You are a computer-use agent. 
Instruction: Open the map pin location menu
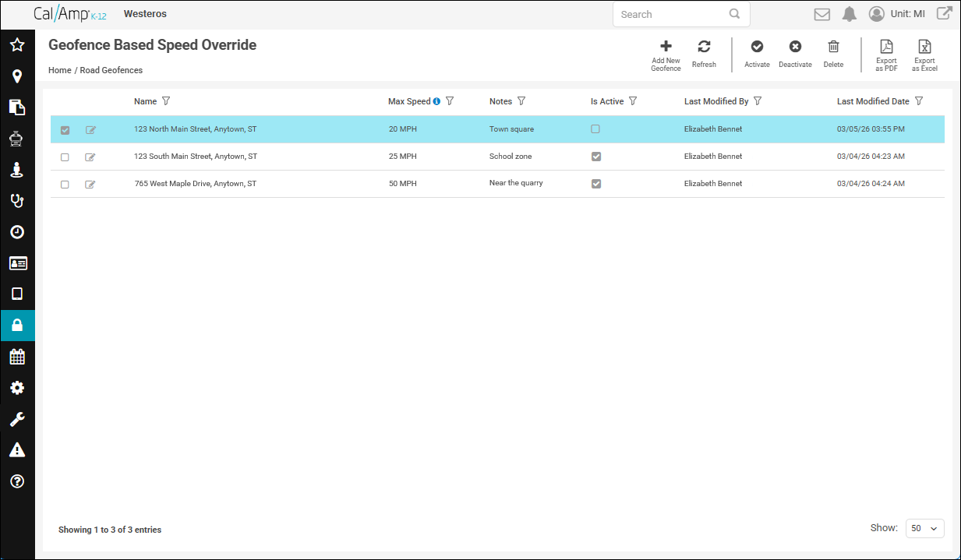coord(17,76)
